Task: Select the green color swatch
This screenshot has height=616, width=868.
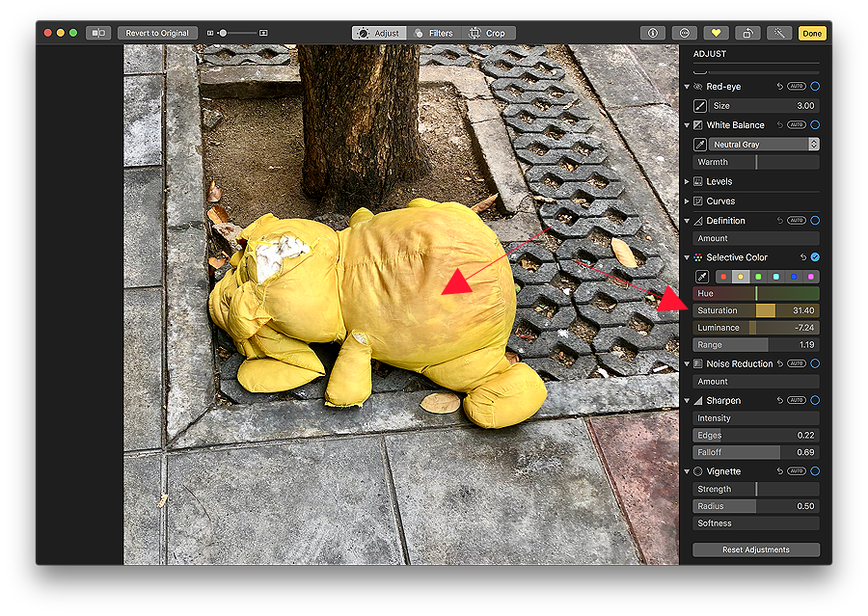Action: [758, 277]
